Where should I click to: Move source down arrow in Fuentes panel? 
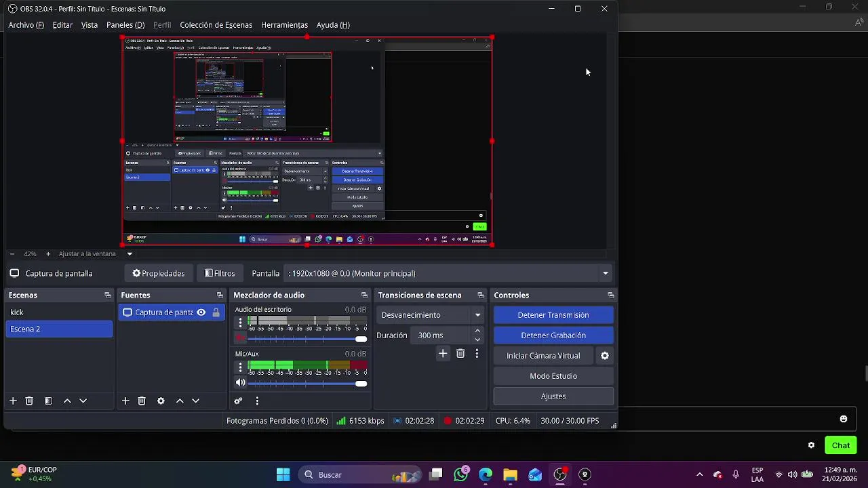click(x=196, y=401)
